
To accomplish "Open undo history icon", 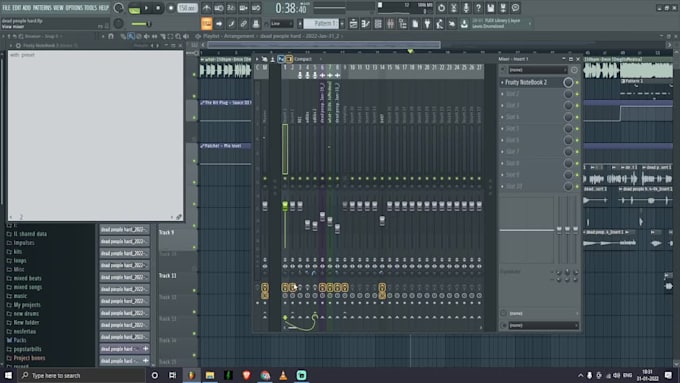I will 441,8.
